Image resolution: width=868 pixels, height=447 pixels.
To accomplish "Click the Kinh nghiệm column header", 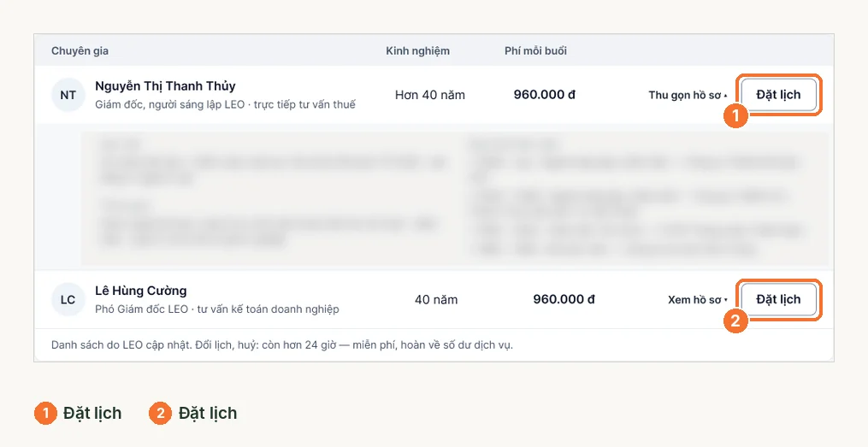I will (x=418, y=51).
